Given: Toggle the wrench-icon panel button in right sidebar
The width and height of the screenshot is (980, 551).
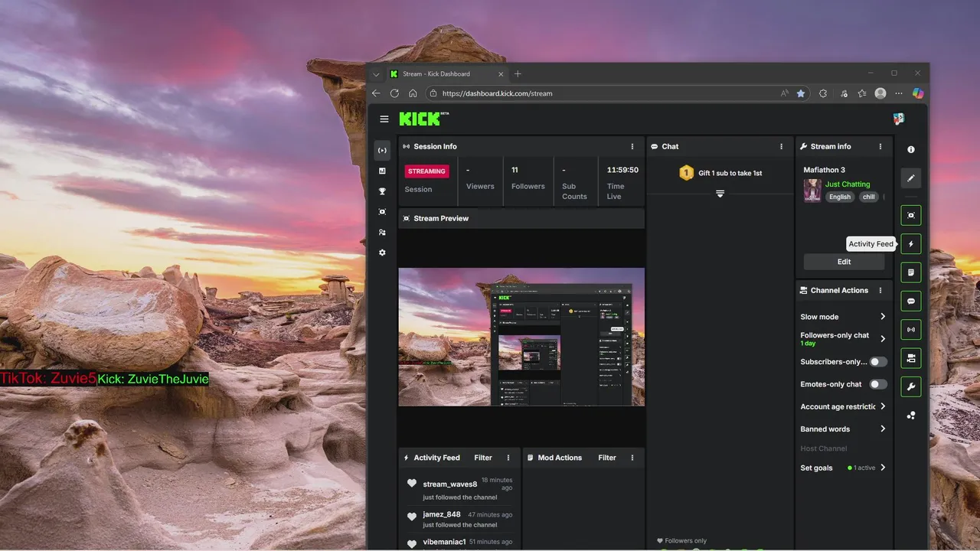Looking at the screenshot, I should click(911, 387).
